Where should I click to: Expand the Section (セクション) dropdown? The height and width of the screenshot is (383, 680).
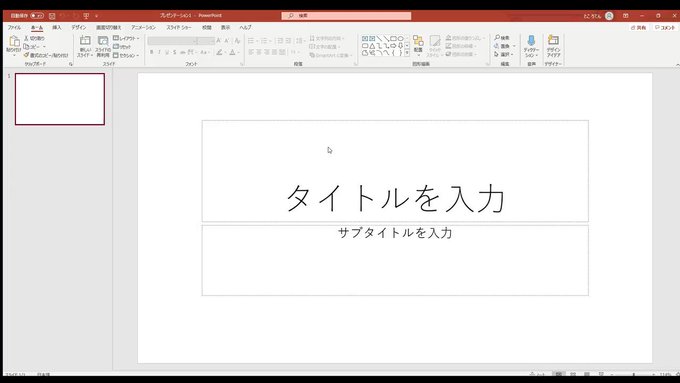pyautogui.click(x=126, y=56)
